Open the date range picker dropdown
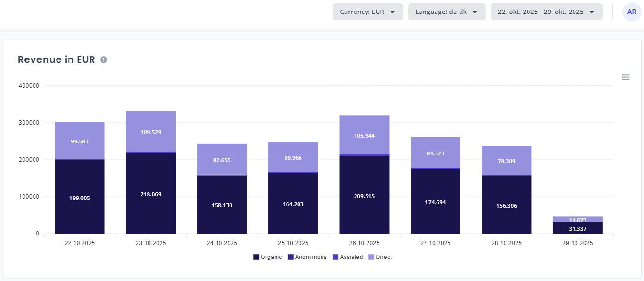The height and width of the screenshot is (281, 644). tap(546, 12)
